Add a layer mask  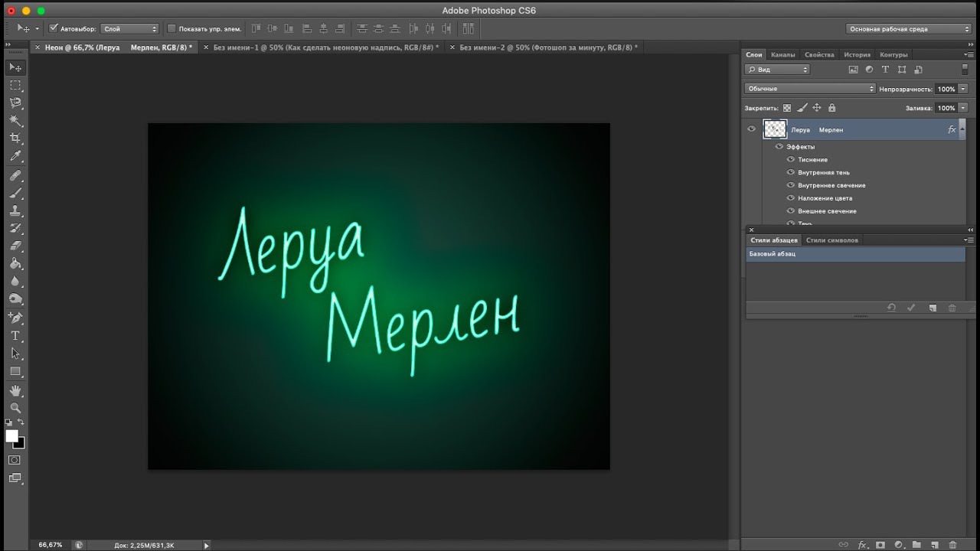click(x=880, y=545)
